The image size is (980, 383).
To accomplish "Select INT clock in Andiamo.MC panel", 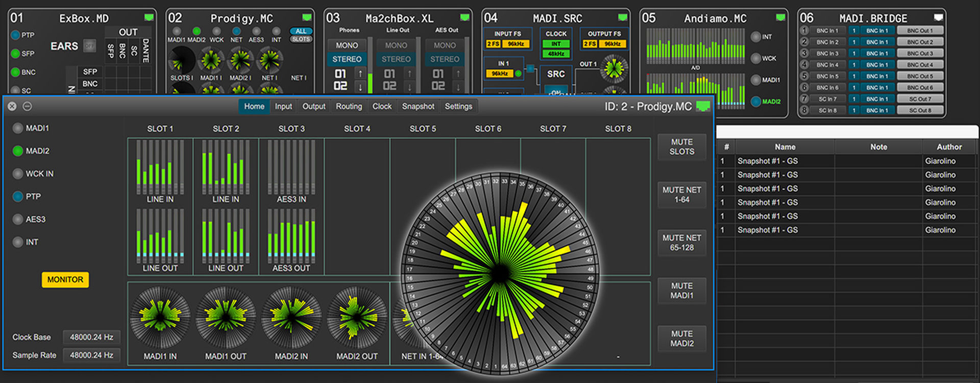I will [756, 37].
